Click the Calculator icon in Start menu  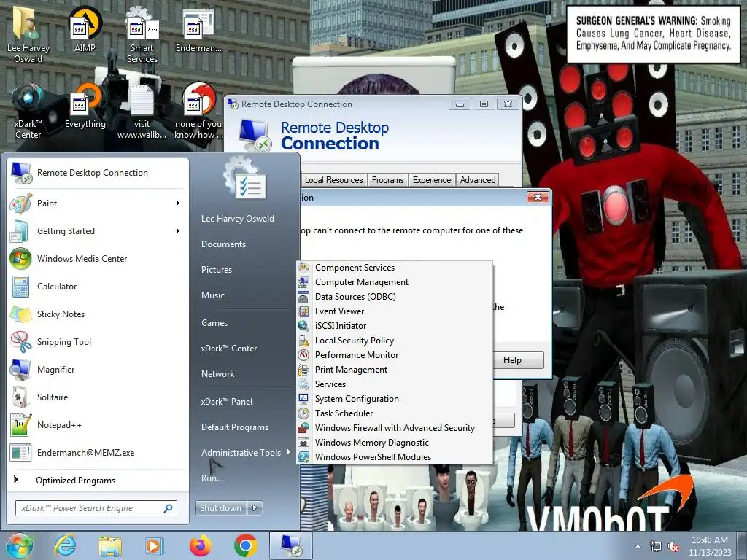tap(20, 287)
